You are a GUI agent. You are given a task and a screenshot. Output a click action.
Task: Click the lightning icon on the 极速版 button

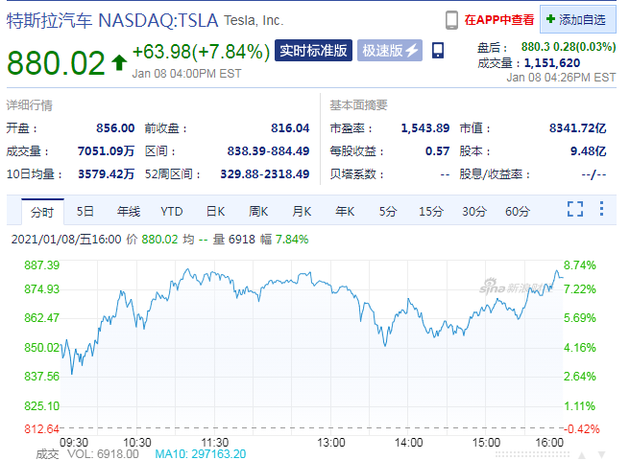pos(412,51)
